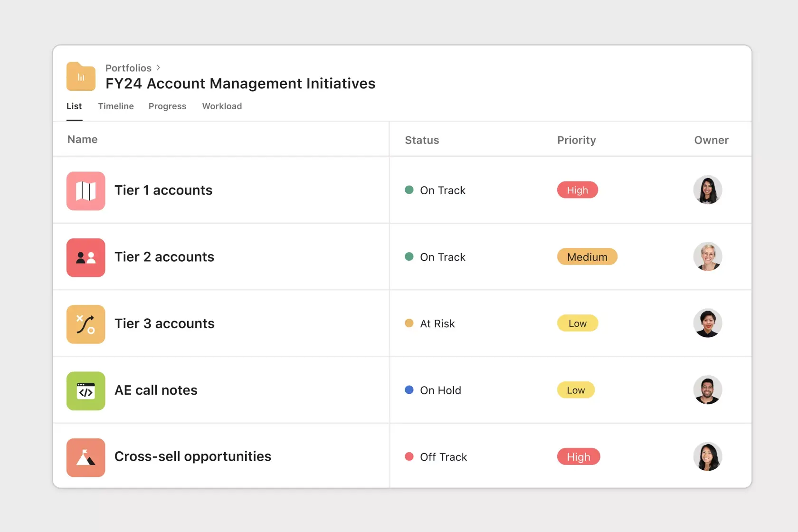Screen dimensions: 798x532
Task: Click the red Off Track status dot
Action: [409, 456]
